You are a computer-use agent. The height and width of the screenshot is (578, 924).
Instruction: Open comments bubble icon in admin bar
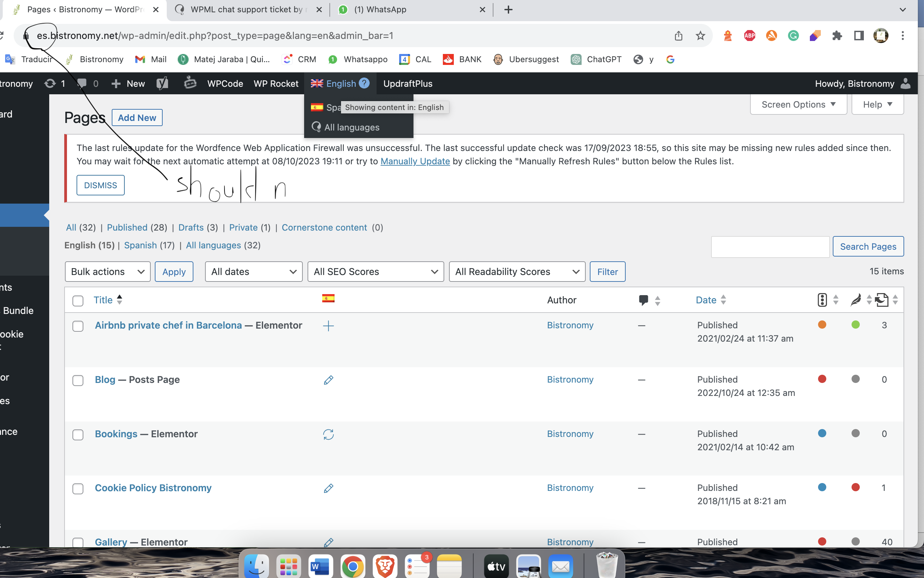click(82, 83)
